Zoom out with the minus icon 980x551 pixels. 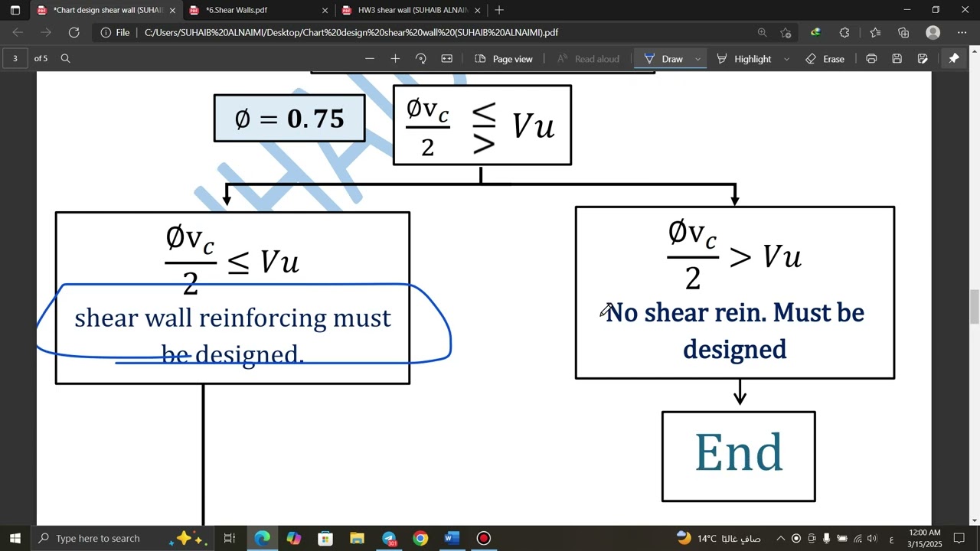point(370,59)
